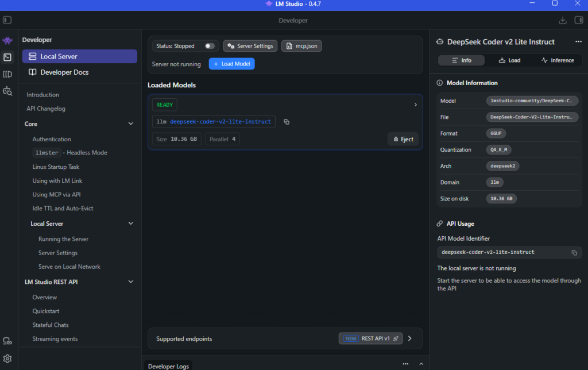
Task: Collapse the LM Studio REST API section
Action: (x=130, y=282)
